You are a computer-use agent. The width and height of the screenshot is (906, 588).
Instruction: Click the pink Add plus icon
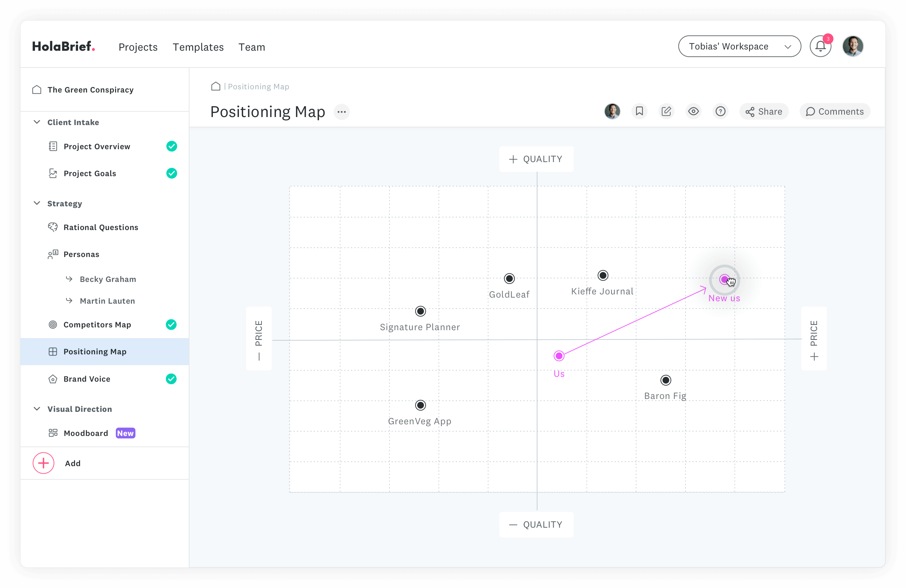43,463
